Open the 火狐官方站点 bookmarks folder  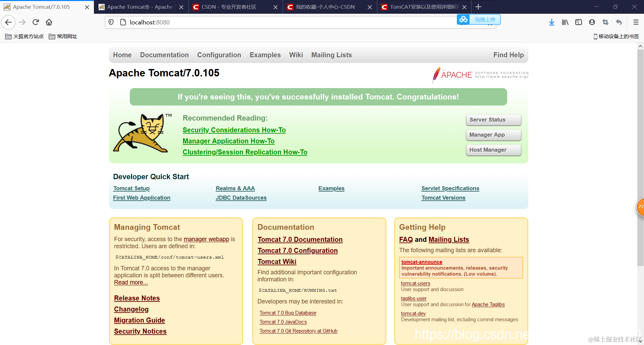point(24,36)
